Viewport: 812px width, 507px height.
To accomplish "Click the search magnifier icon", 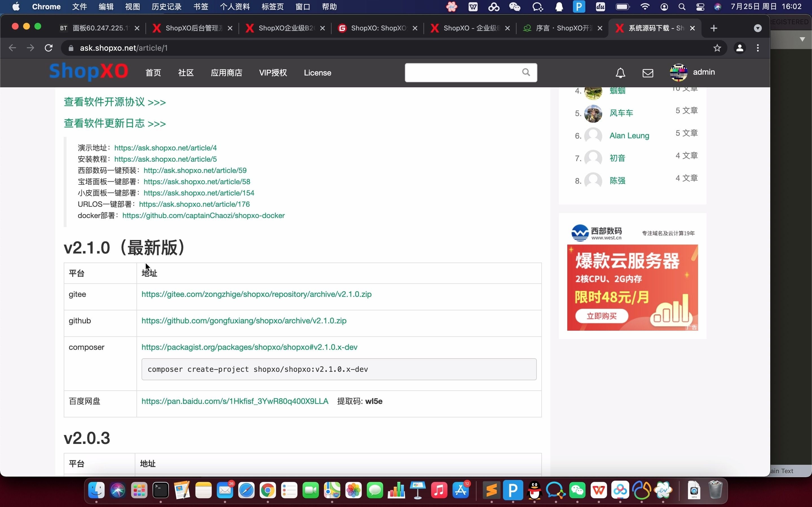I will point(526,72).
